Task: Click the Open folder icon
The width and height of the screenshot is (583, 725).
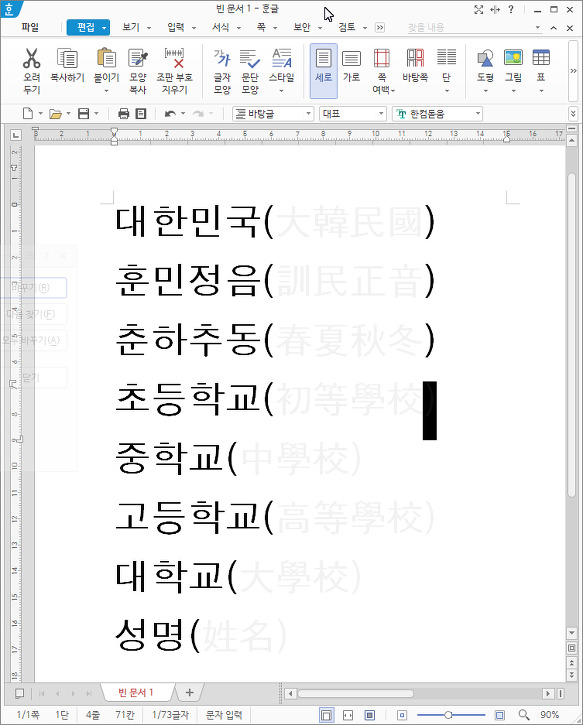Action: (55, 113)
